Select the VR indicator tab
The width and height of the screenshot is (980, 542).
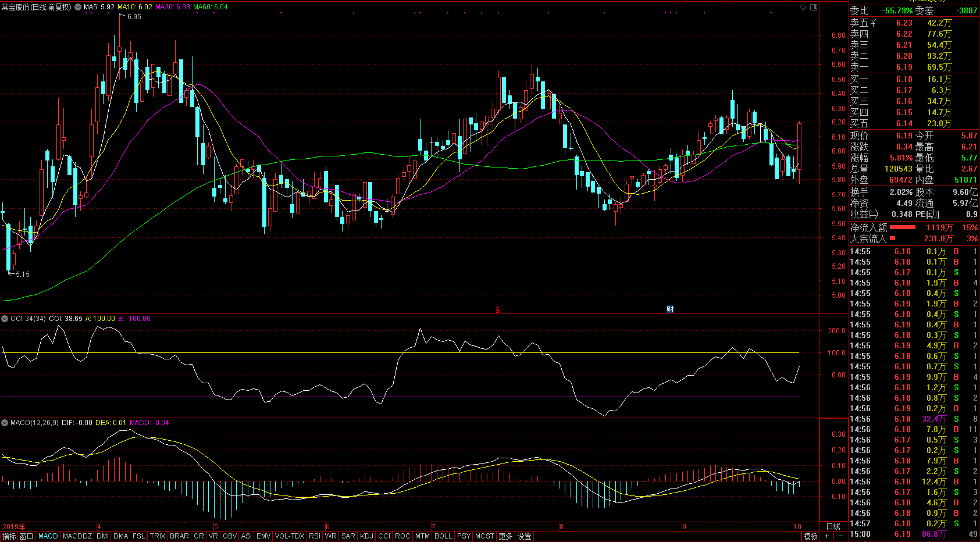213,536
